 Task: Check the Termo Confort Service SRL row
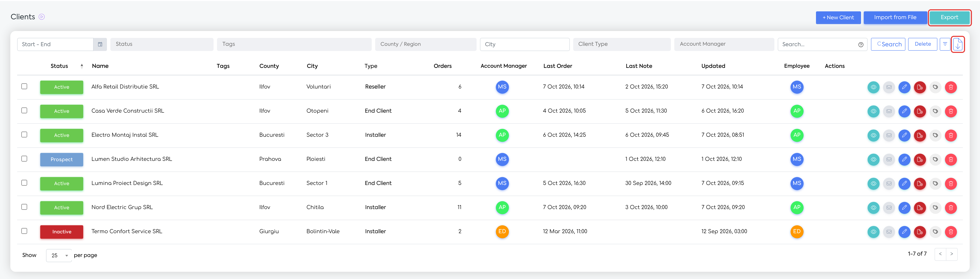[x=24, y=231]
